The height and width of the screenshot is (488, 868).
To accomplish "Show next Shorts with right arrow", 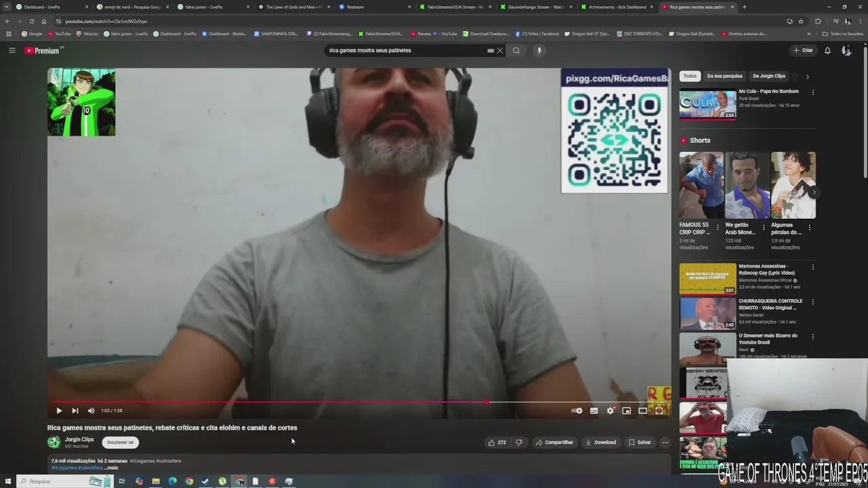I will pos(814,192).
